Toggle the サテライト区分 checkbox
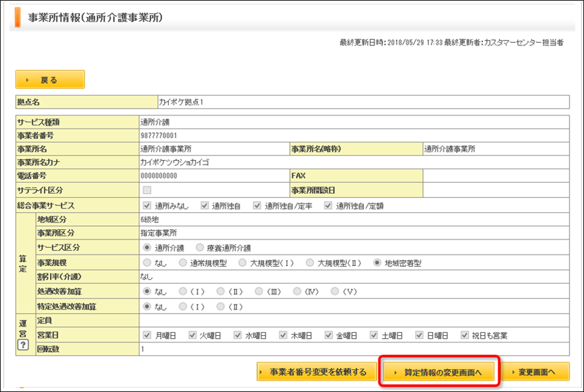The image size is (584, 392). 147,190
